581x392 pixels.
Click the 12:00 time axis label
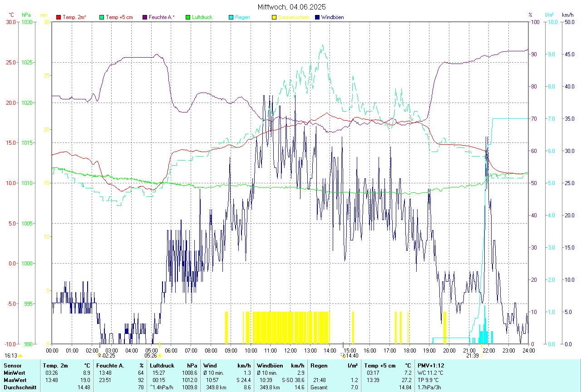click(290, 350)
